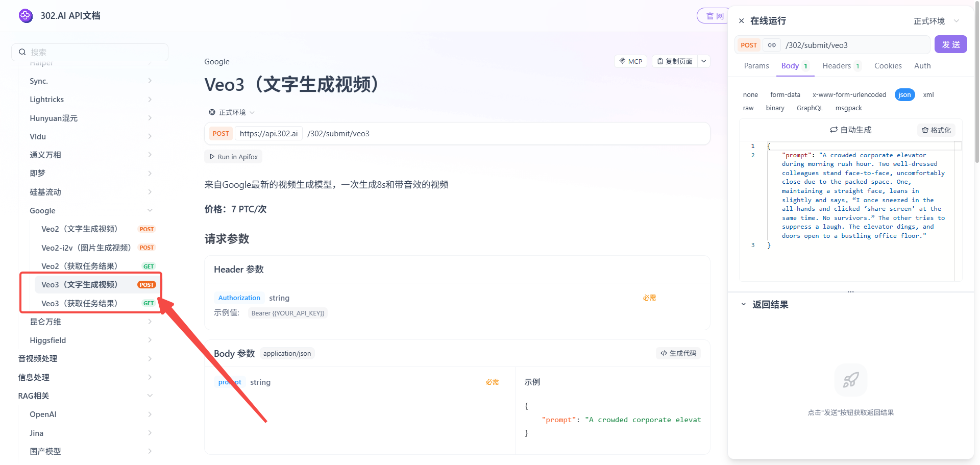Click the globe icon before 正式环境
Image resolution: width=980 pixels, height=465 pixels.
[212, 112]
